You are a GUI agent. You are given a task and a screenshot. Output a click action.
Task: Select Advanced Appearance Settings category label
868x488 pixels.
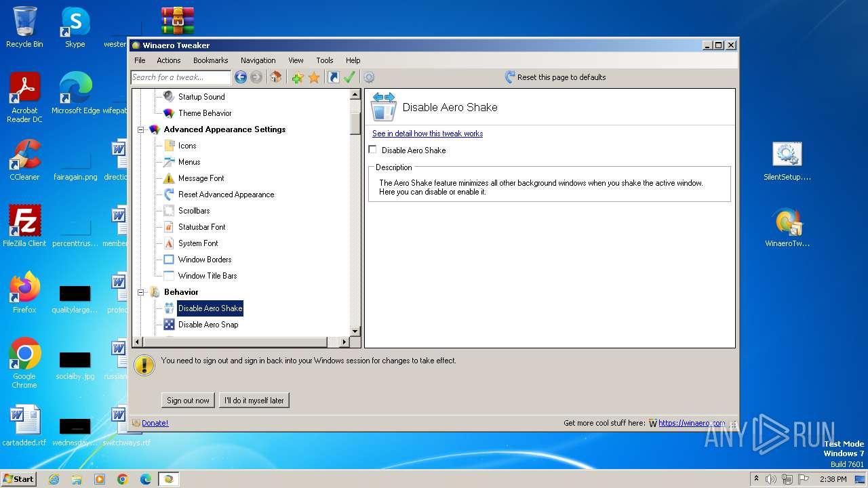[224, 129]
